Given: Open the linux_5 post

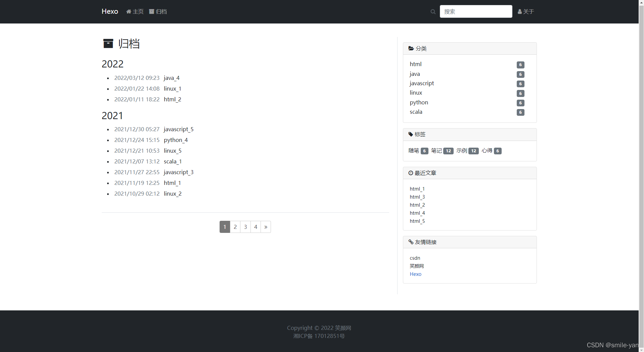Looking at the screenshot, I should tap(173, 151).
